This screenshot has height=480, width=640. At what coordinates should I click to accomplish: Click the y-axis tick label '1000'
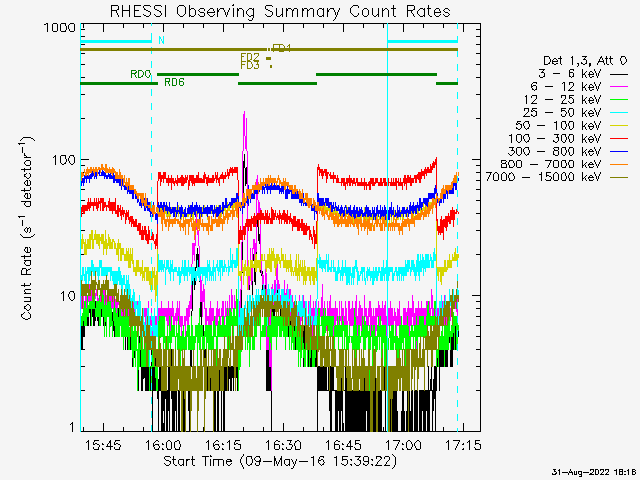point(60,28)
